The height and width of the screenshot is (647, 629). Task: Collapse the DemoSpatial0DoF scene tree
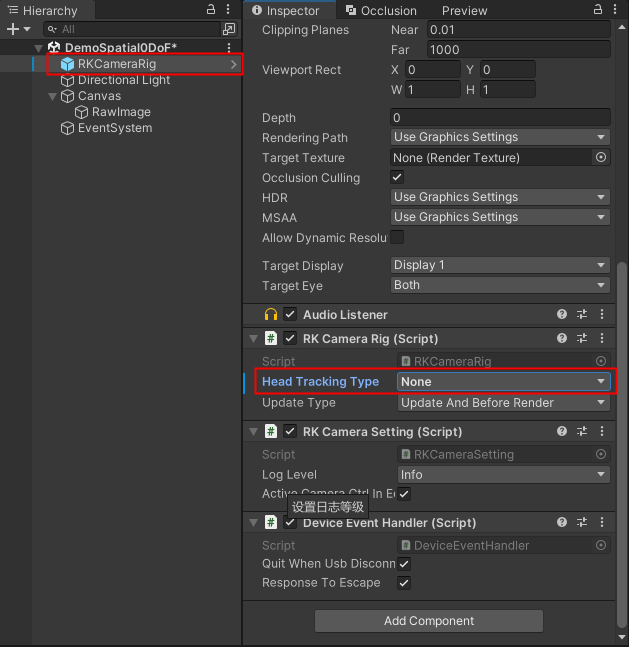click(x=38, y=48)
